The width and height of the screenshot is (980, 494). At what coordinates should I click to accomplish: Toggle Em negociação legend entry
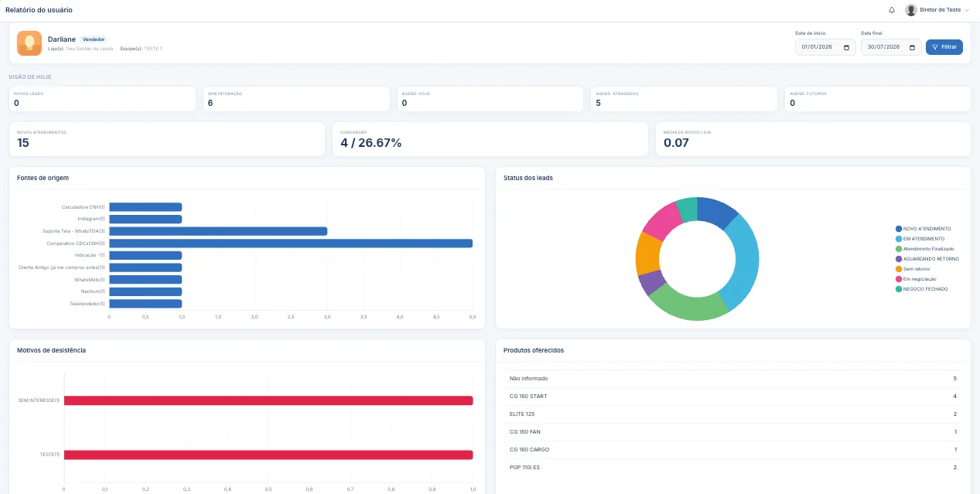[917, 279]
